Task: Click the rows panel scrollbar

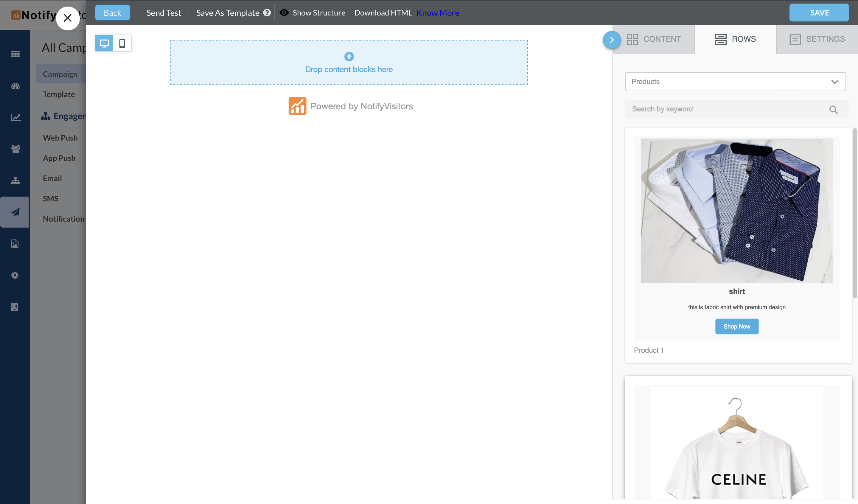Action: (855, 213)
